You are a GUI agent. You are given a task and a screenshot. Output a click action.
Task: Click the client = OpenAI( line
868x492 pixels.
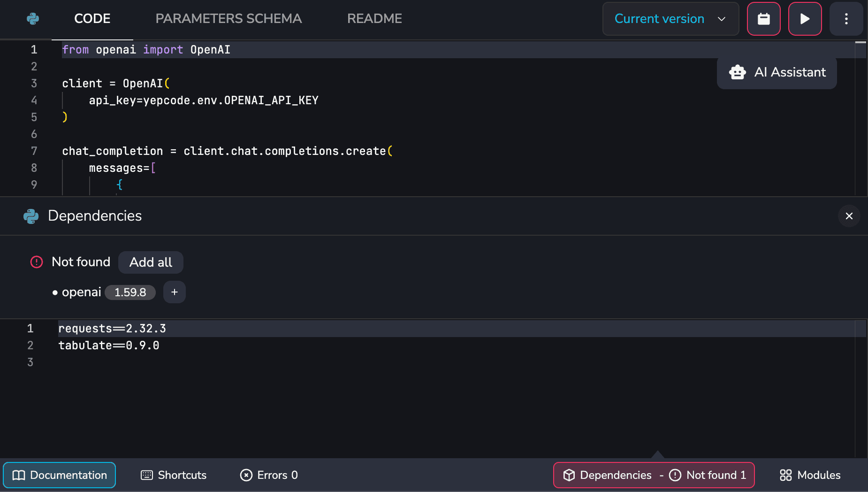[116, 84]
